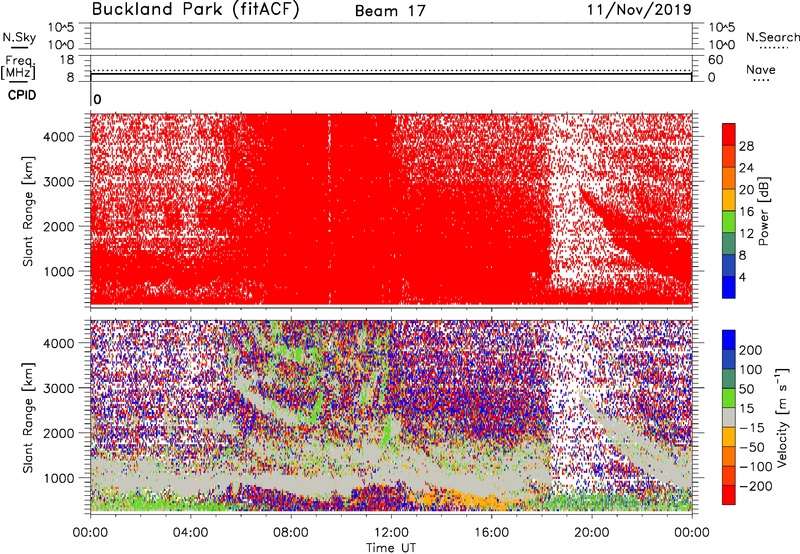Click the 200 tick on velocity colorbar
The height and width of the screenshot is (554, 800).
751,350
